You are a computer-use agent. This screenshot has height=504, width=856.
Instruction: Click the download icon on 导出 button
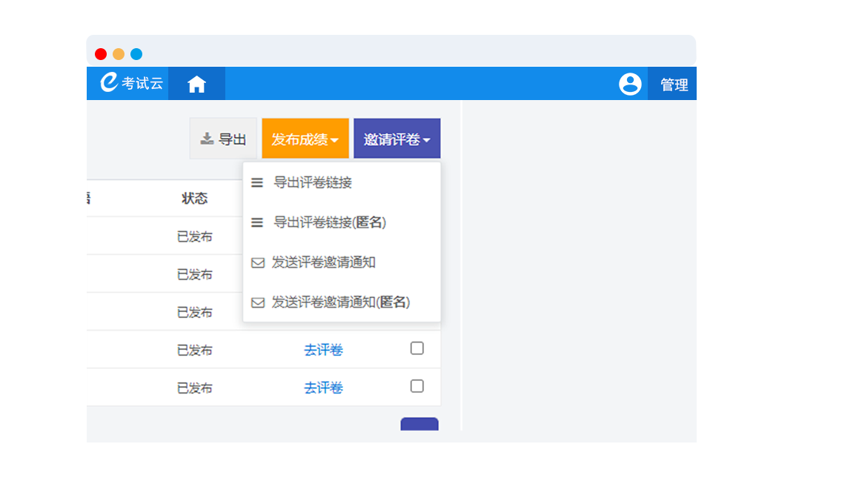click(x=207, y=139)
